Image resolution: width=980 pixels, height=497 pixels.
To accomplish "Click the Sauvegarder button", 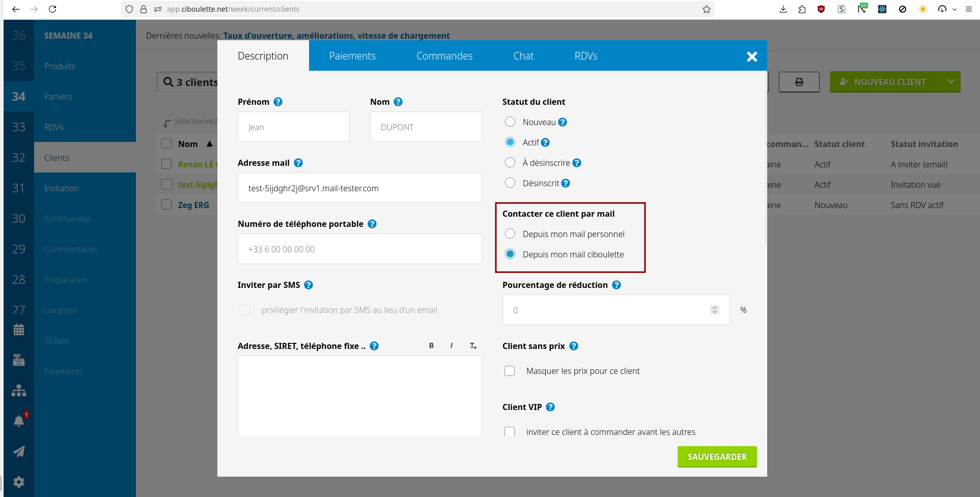I will [x=717, y=457].
